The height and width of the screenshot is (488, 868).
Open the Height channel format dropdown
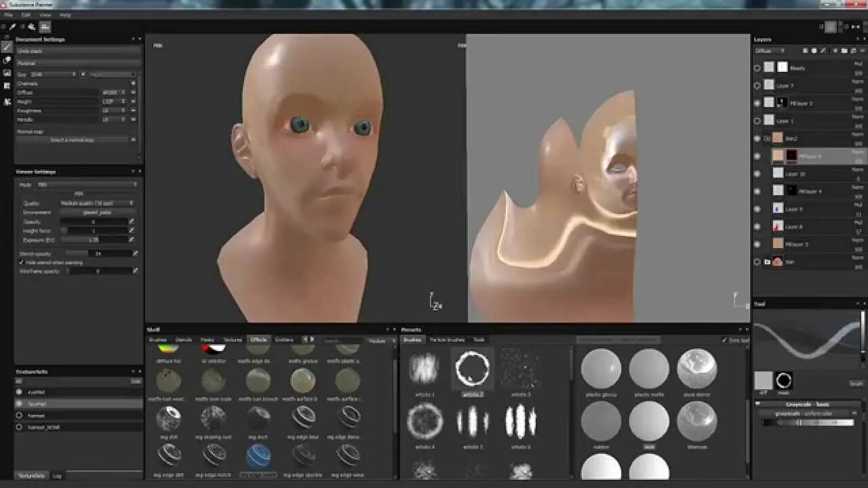pos(113,101)
